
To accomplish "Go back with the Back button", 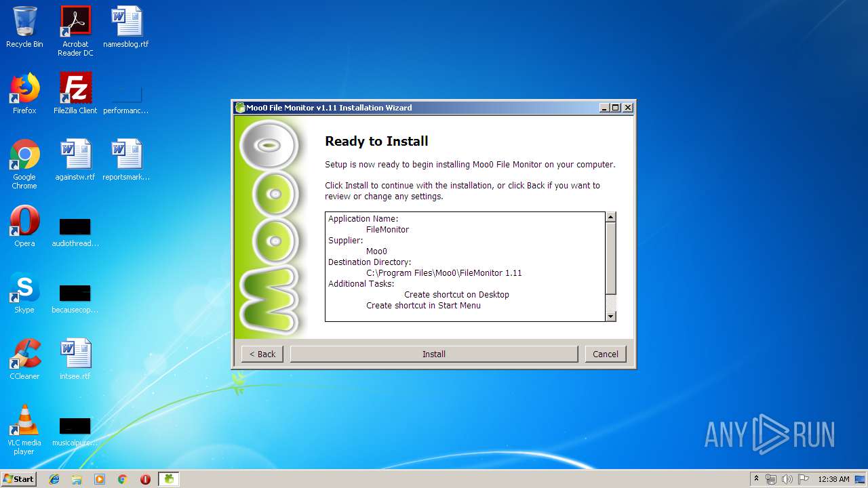I will click(x=262, y=354).
